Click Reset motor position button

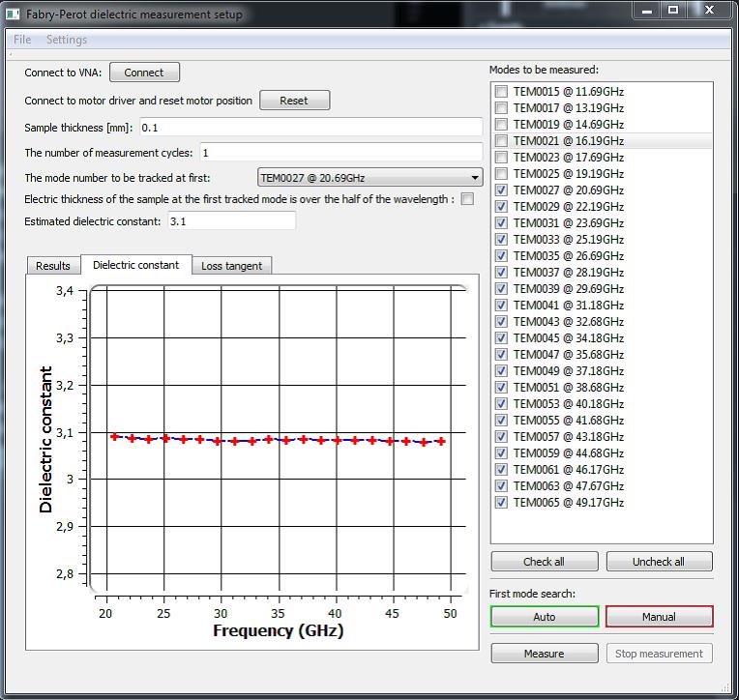(x=294, y=101)
